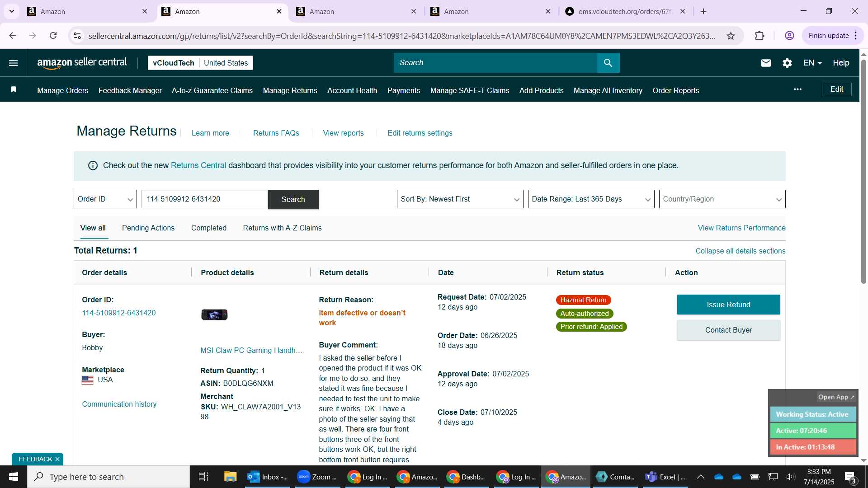Screen dimensions: 868x488
Task: Open order link 114-5109912-6431420
Action: point(119,313)
